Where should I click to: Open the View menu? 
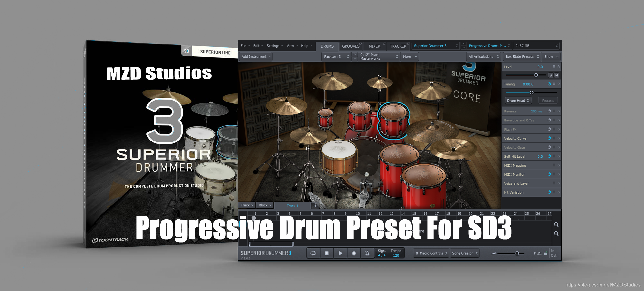pyautogui.click(x=292, y=46)
